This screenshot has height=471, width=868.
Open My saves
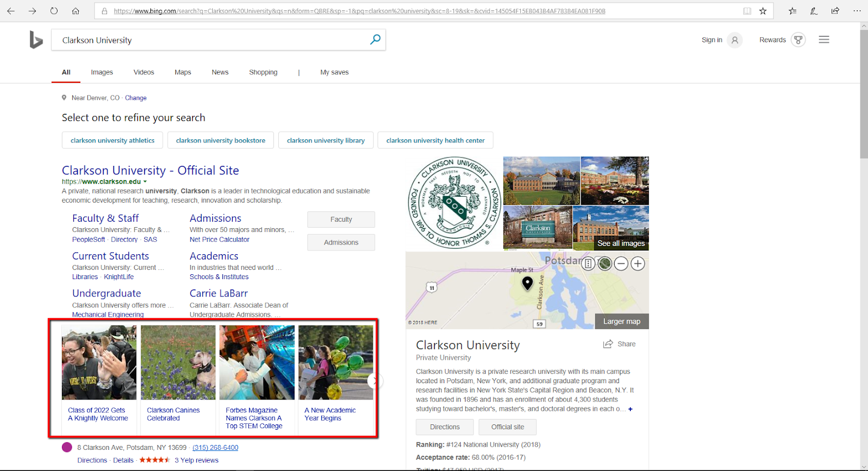334,72
